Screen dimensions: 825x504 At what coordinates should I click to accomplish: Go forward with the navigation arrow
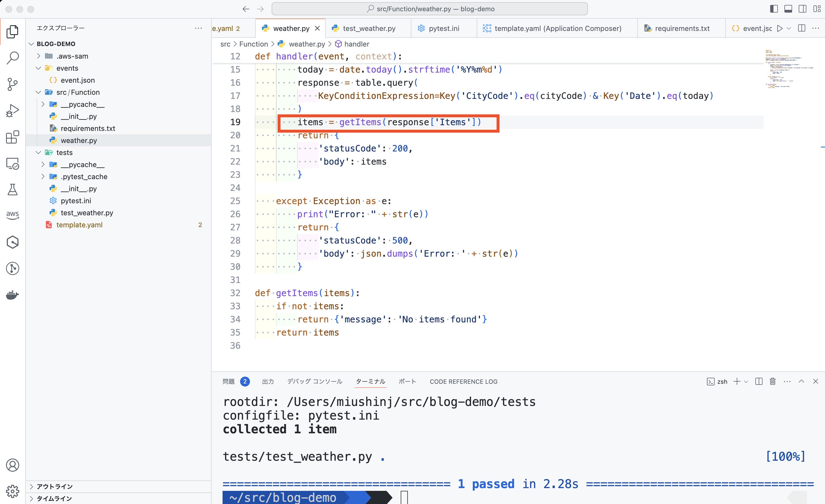click(x=260, y=9)
